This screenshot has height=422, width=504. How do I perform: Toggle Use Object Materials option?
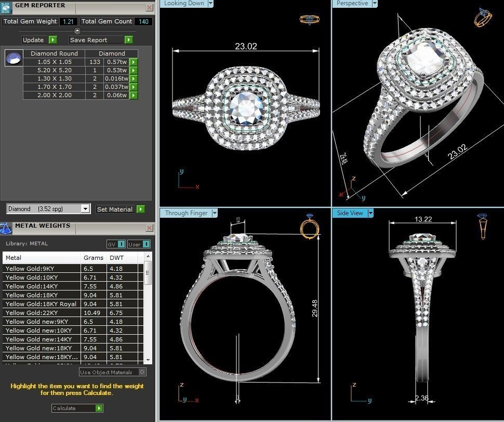point(113,372)
